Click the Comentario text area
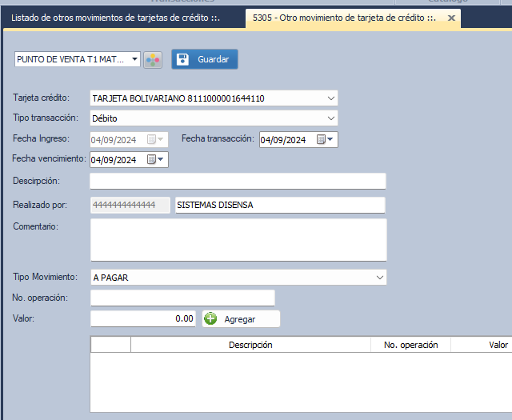 pyautogui.click(x=238, y=239)
